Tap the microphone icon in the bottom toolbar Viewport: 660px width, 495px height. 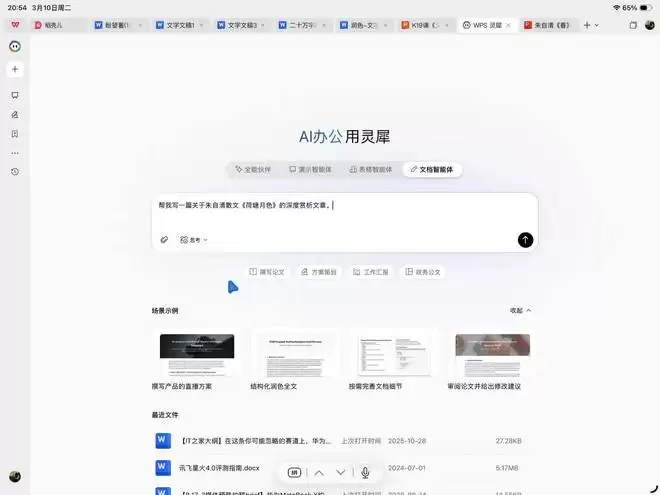(x=366, y=472)
